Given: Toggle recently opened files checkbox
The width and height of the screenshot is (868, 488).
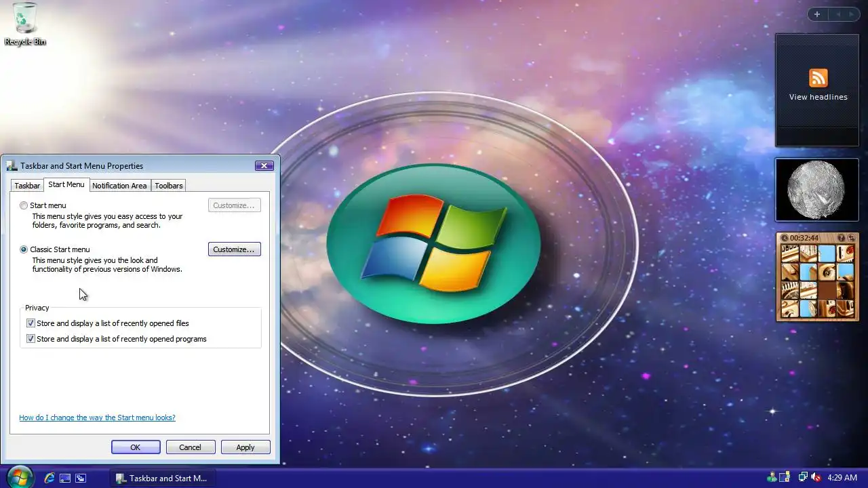Looking at the screenshot, I should pyautogui.click(x=31, y=323).
